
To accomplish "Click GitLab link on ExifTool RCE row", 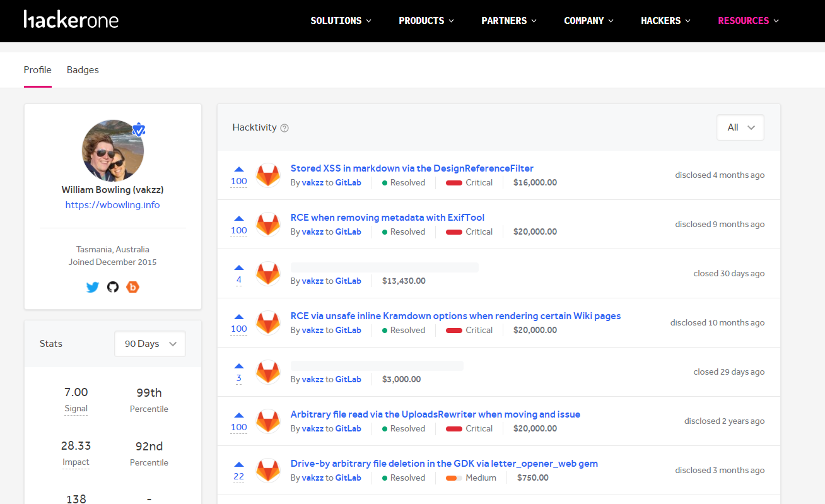I will tap(348, 232).
